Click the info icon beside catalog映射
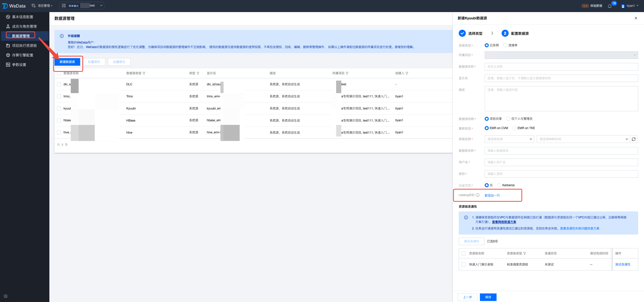644x302 pixels. [478, 195]
